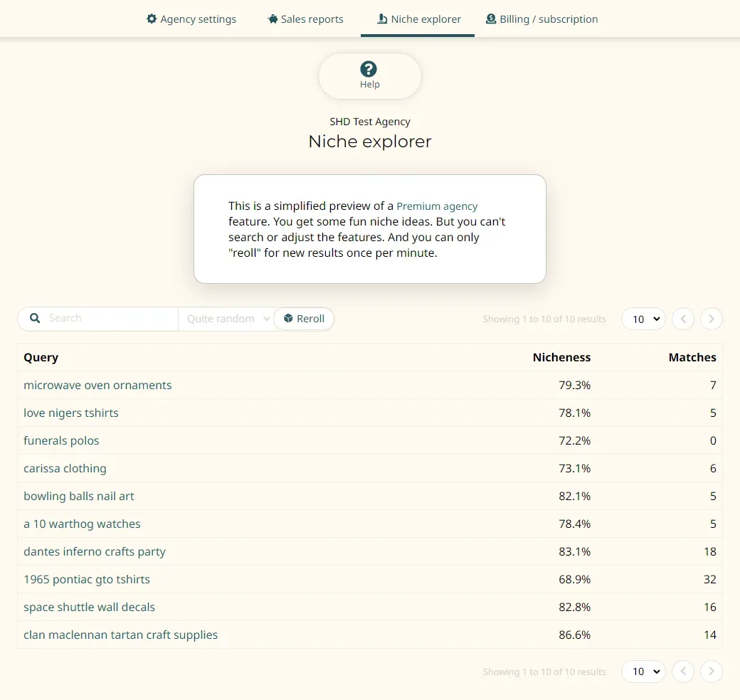The height and width of the screenshot is (700, 740).
Task: Click the piggy bank Sales reports icon
Action: tap(273, 19)
